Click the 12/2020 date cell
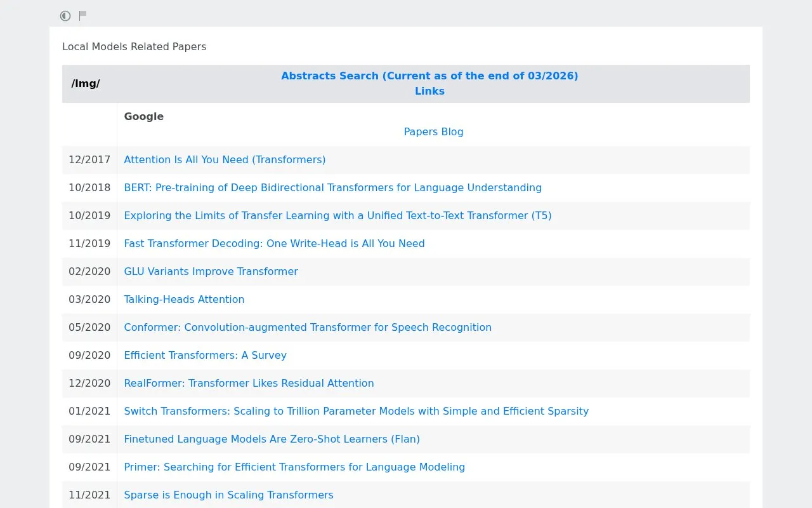Screen dimensions: 812x508 tap(89, 383)
